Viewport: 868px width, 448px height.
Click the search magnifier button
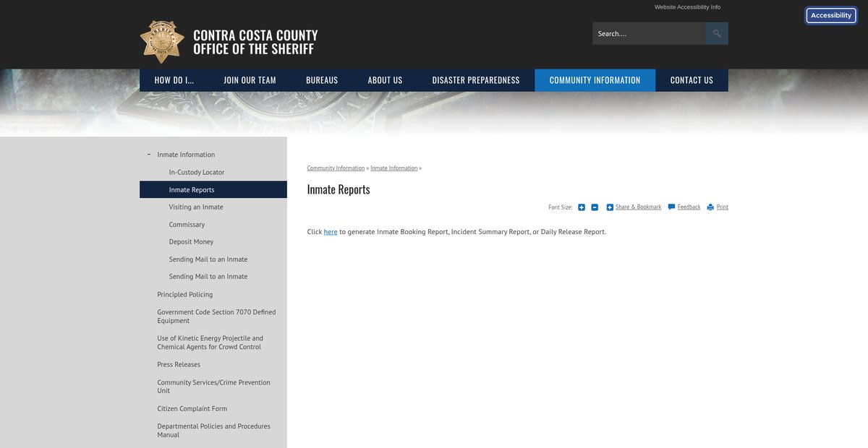coord(717,33)
